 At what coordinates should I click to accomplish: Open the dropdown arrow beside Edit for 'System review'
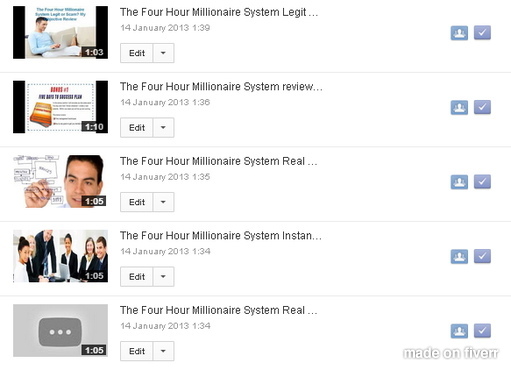(x=163, y=127)
